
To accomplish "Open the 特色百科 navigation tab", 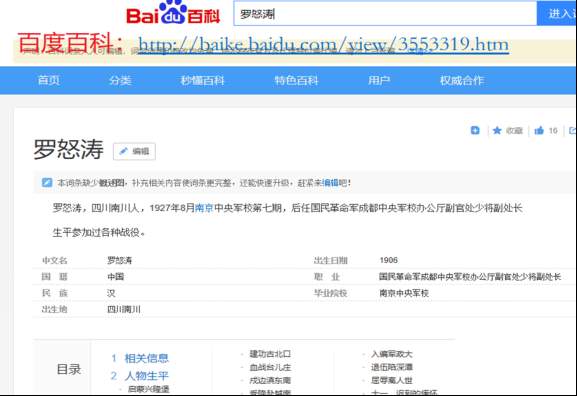I will (297, 80).
